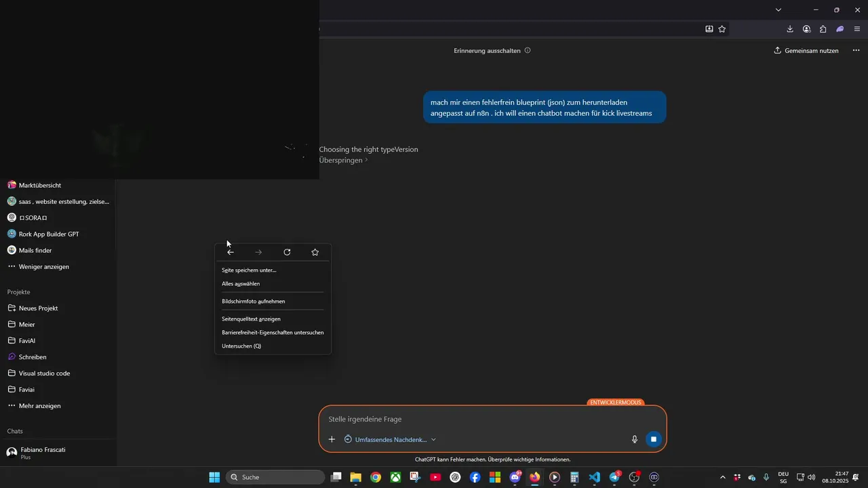Screen dimensions: 868x488
Task: Open File Explorer from the taskbar
Action: pyautogui.click(x=355, y=477)
